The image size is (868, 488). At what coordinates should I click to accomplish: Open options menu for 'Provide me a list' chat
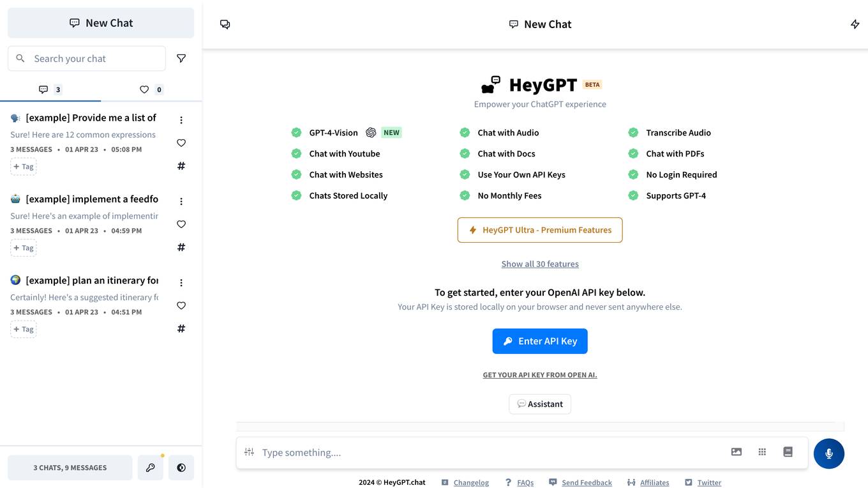[181, 120]
